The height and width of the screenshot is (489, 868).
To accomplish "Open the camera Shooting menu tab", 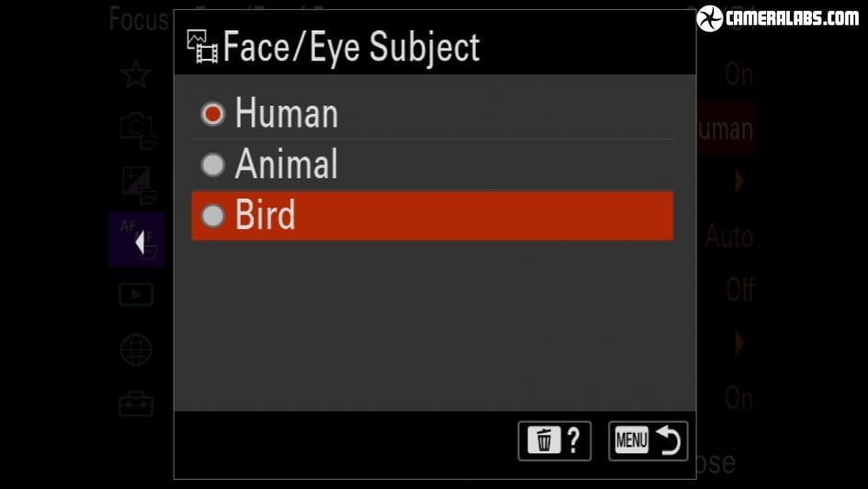I will 137,131.
